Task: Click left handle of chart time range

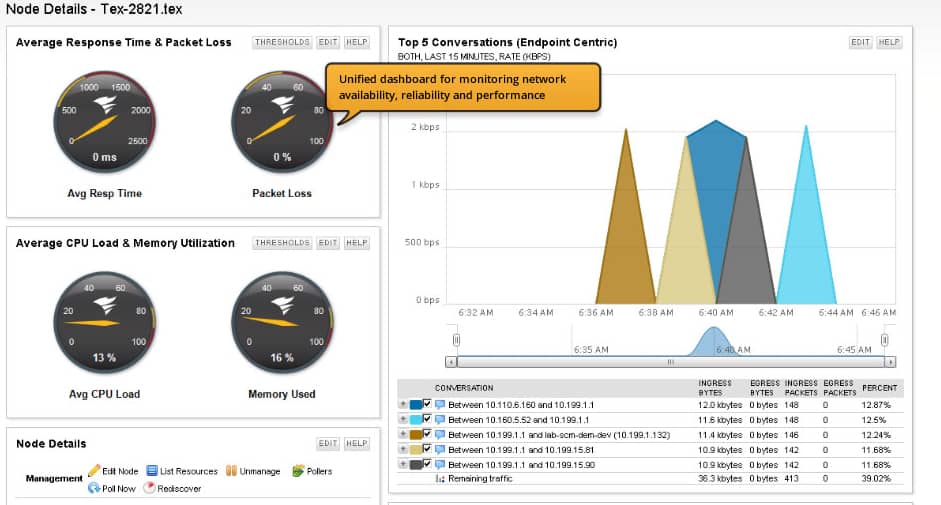Action: (456, 340)
